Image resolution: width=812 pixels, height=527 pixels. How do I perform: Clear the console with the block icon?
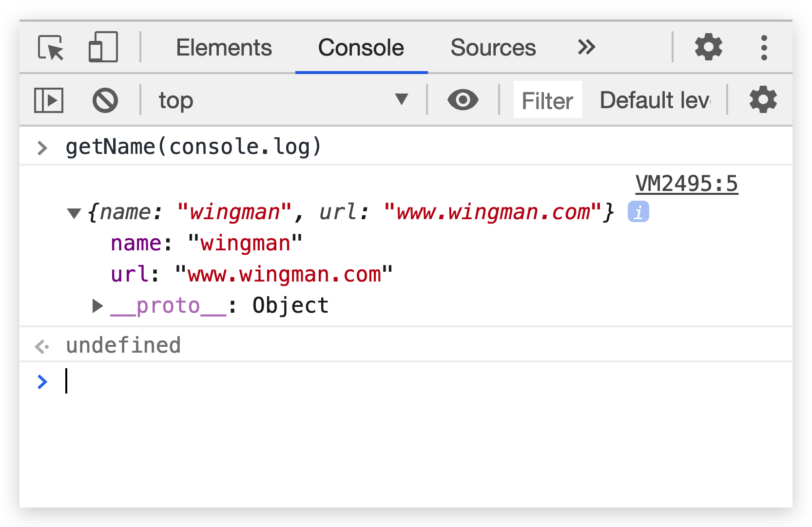[105, 100]
